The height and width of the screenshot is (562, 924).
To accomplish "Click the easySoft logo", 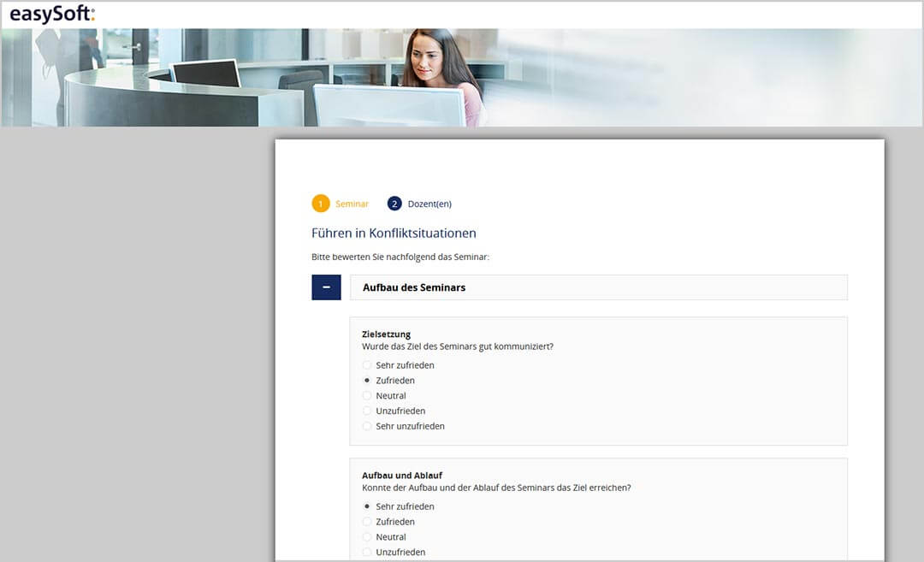I will (52, 14).
